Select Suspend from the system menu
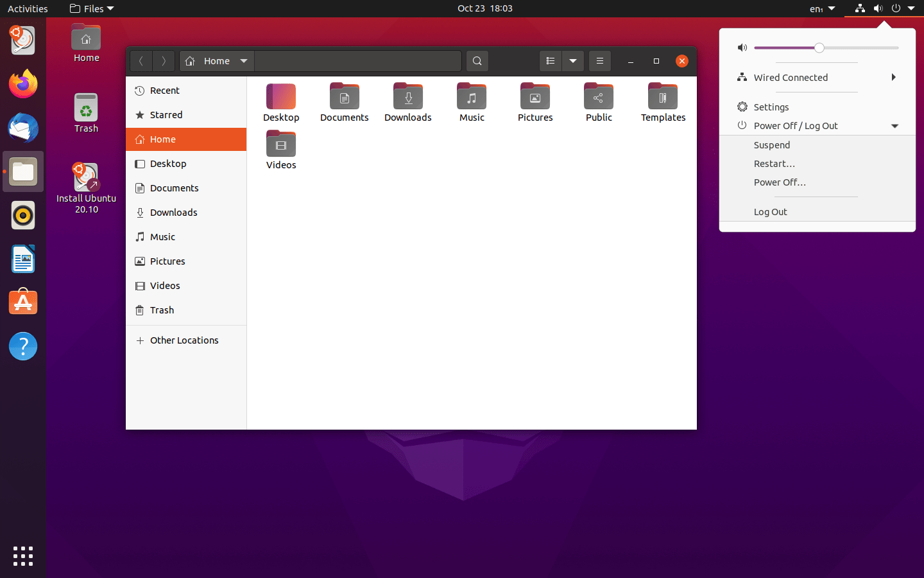The width and height of the screenshot is (924, 578). click(772, 145)
